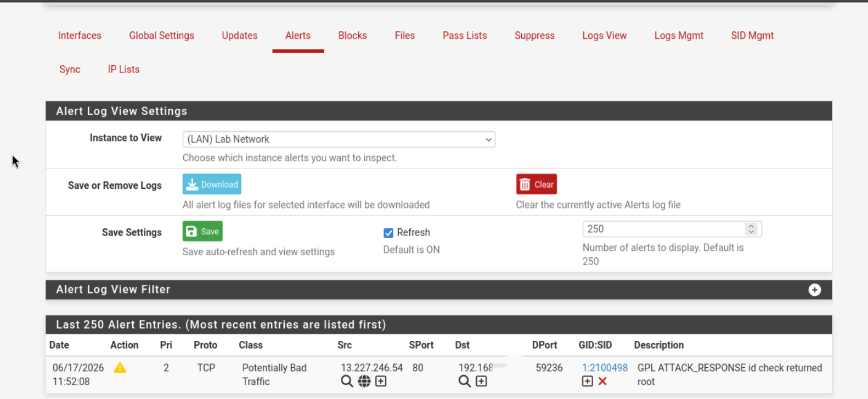This screenshot has width=868, height=399.
Task: Click the DPort value 59236
Action: point(549,368)
